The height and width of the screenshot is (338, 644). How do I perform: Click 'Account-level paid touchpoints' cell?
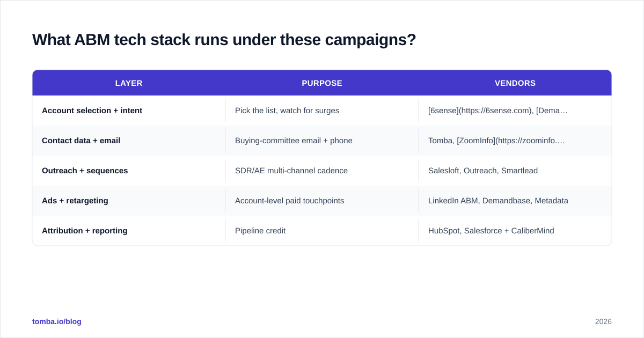click(x=322, y=201)
